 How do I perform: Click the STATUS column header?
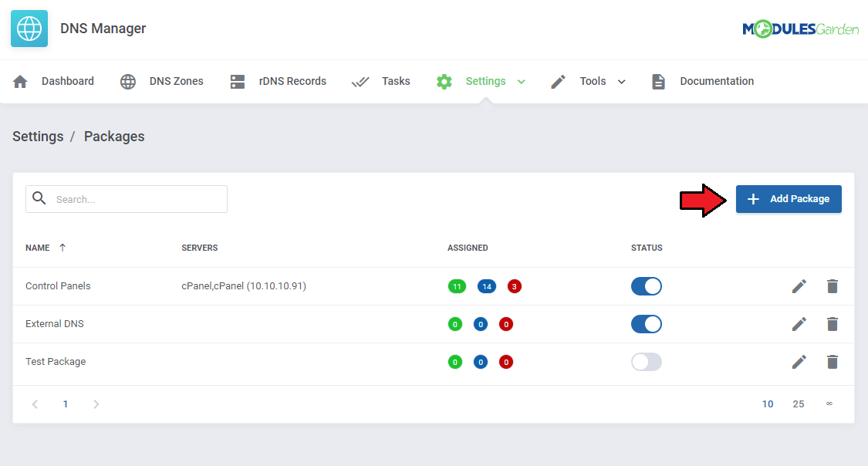pyautogui.click(x=647, y=248)
